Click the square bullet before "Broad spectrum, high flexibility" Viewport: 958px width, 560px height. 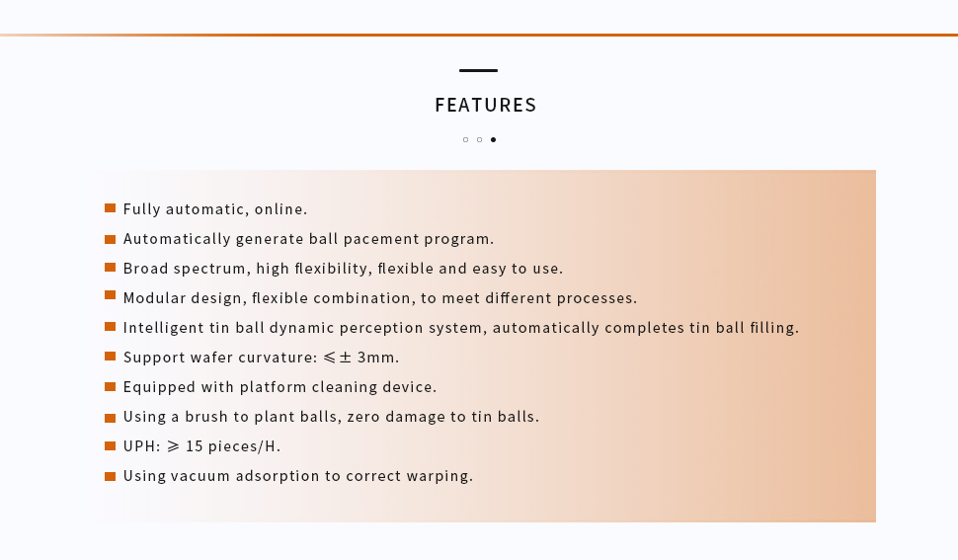pos(110,268)
